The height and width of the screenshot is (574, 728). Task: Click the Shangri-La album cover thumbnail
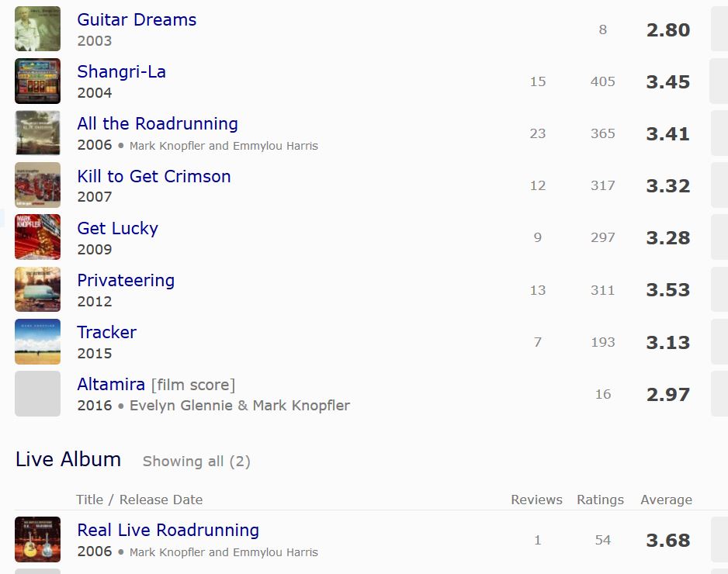tap(37, 81)
